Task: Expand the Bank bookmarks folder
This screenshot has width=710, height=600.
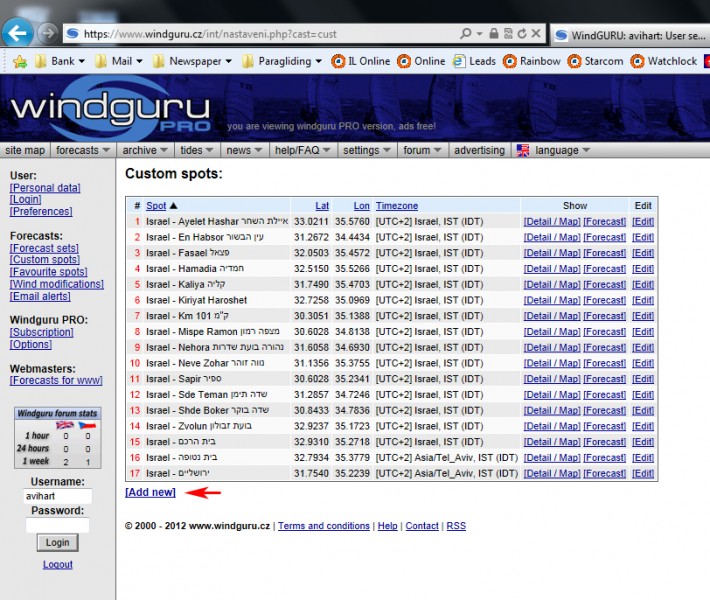Action: pos(60,61)
